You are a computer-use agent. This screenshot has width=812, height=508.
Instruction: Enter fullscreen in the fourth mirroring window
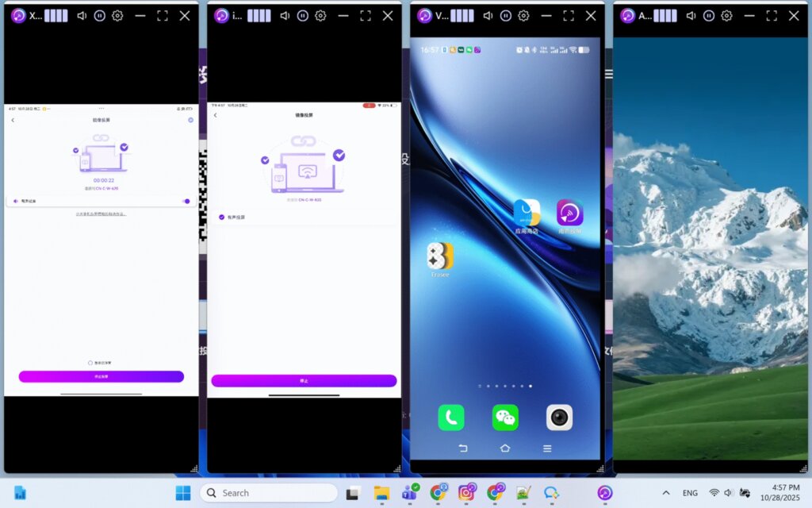(x=772, y=16)
